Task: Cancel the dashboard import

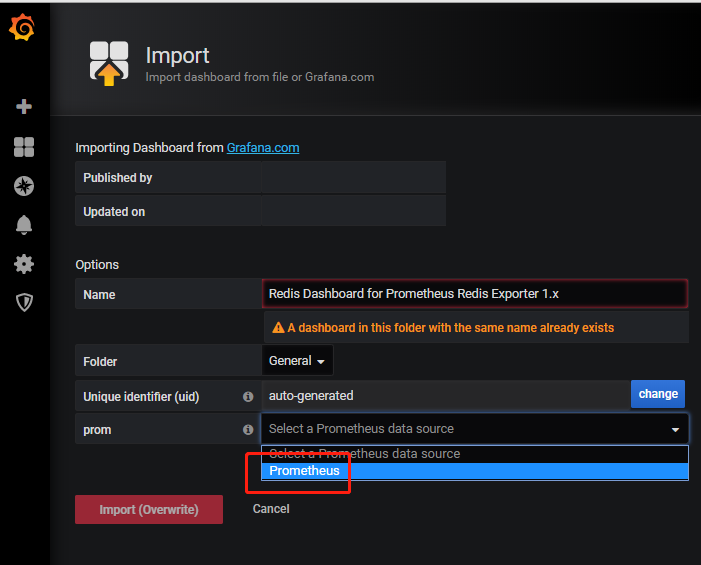Action: (x=271, y=509)
